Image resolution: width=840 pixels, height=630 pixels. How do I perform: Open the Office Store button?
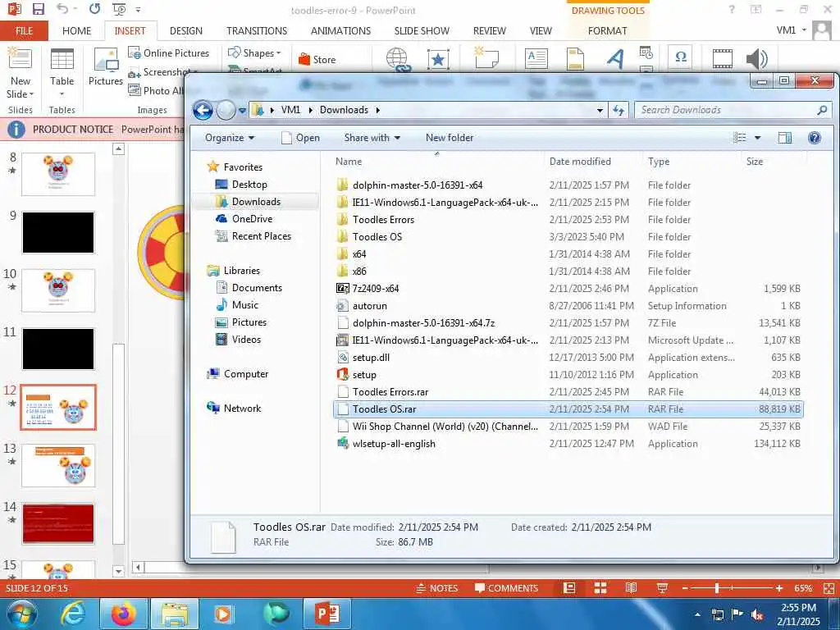click(x=317, y=59)
